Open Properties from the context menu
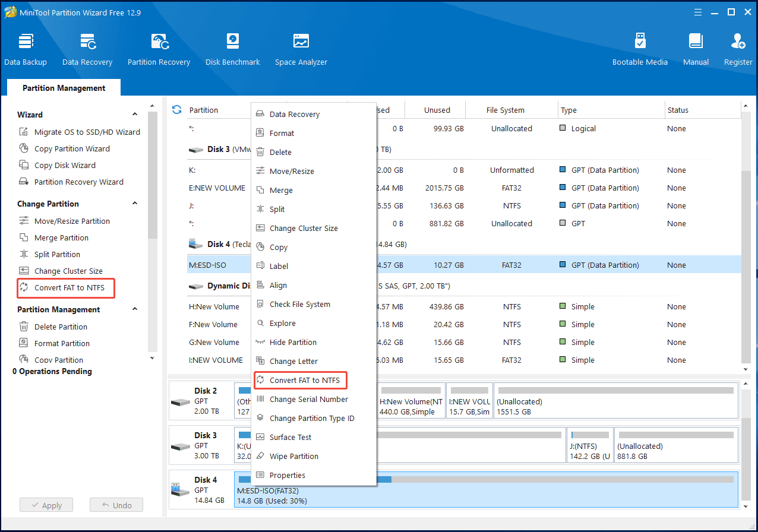The width and height of the screenshot is (758, 532). click(x=314, y=476)
